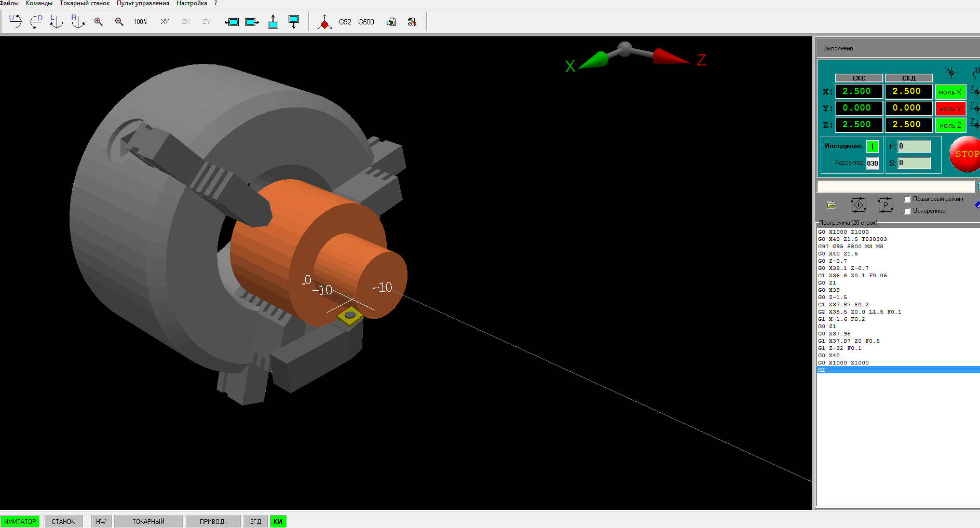Screen dimensions: 980x528
Task: Select the highlighted M2 program line
Action: click(898, 370)
